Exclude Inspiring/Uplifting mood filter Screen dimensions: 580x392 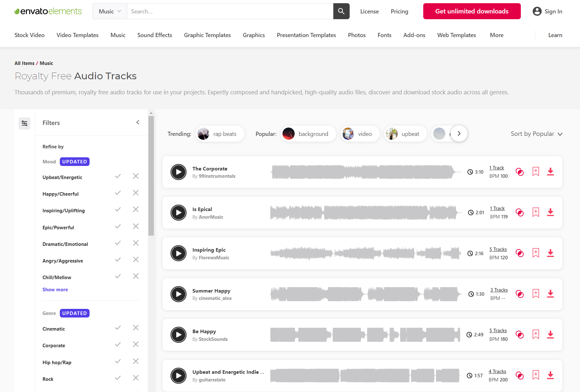[x=136, y=209]
